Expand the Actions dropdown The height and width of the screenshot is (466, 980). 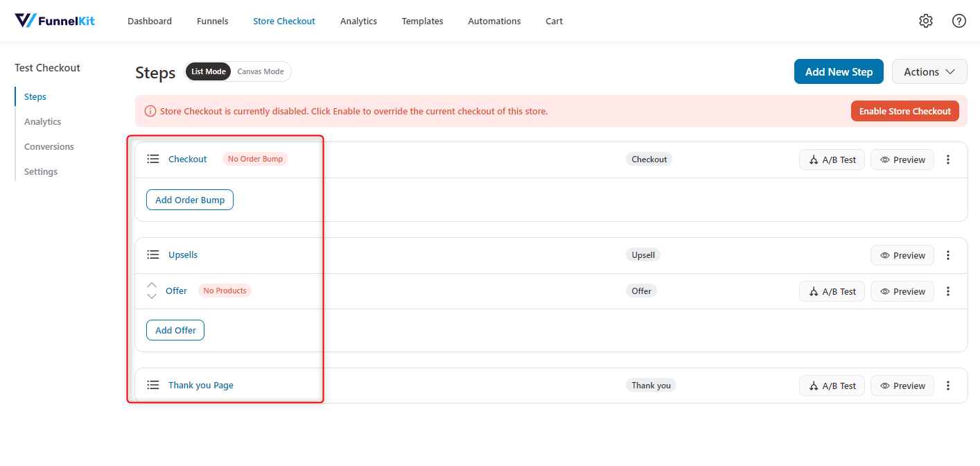tap(929, 71)
